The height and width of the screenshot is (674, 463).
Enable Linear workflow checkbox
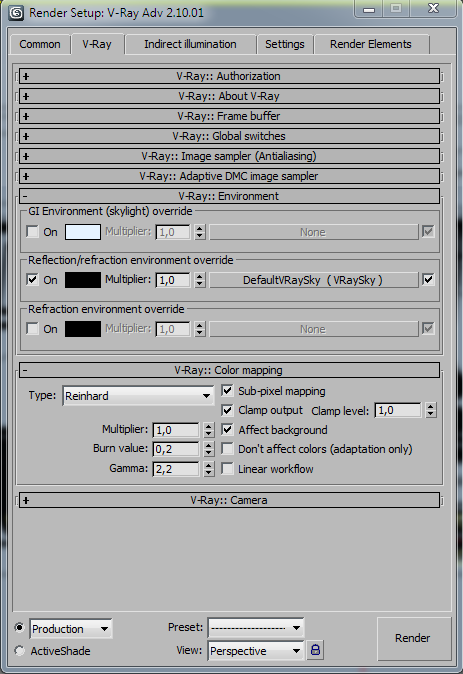(227, 469)
